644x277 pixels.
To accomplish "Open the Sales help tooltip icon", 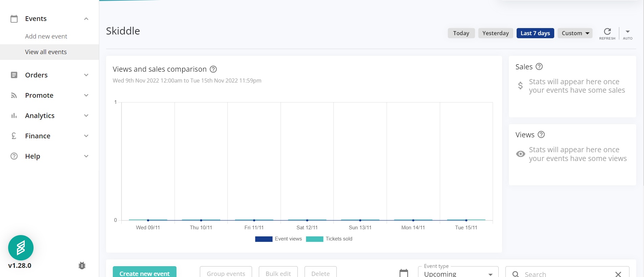I will pos(539,67).
